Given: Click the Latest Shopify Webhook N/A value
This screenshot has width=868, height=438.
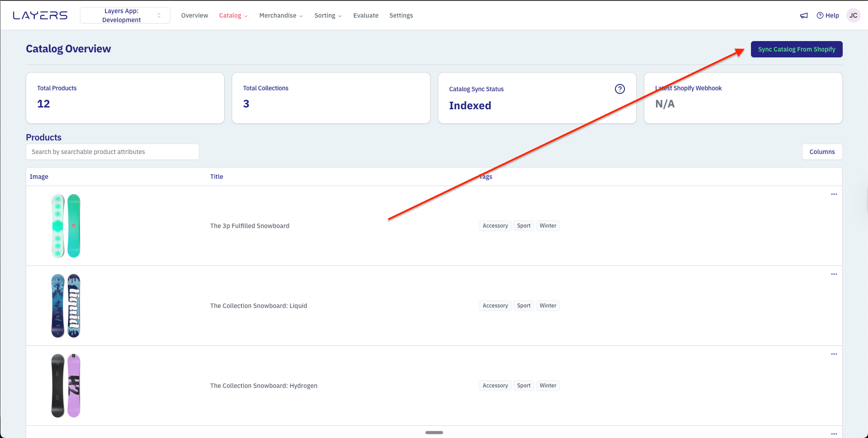Looking at the screenshot, I should 665,104.
